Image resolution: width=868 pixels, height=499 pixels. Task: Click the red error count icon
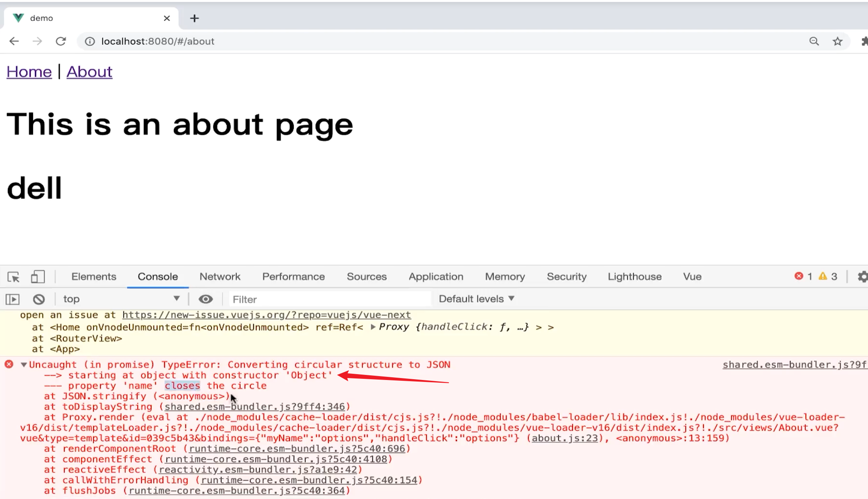point(799,276)
